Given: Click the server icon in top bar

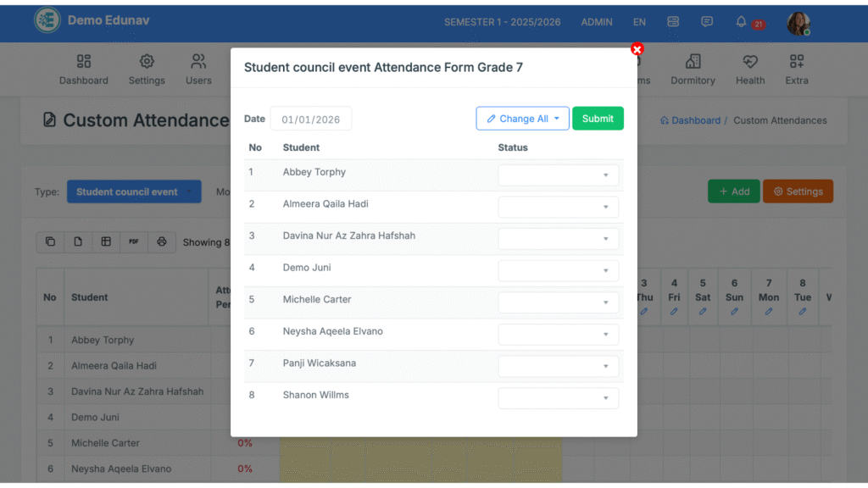Looking at the screenshot, I should click(673, 22).
